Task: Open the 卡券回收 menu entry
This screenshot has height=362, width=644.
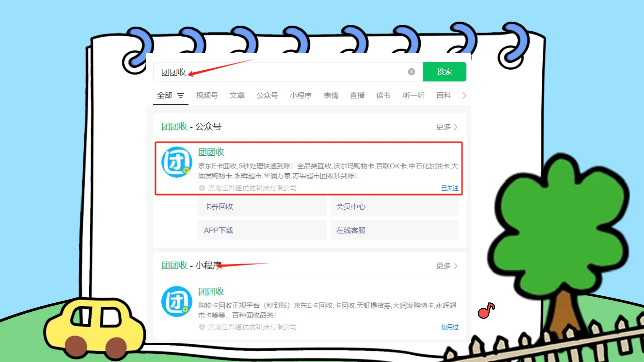Action: pyautogui.click(x=262, y=207)
